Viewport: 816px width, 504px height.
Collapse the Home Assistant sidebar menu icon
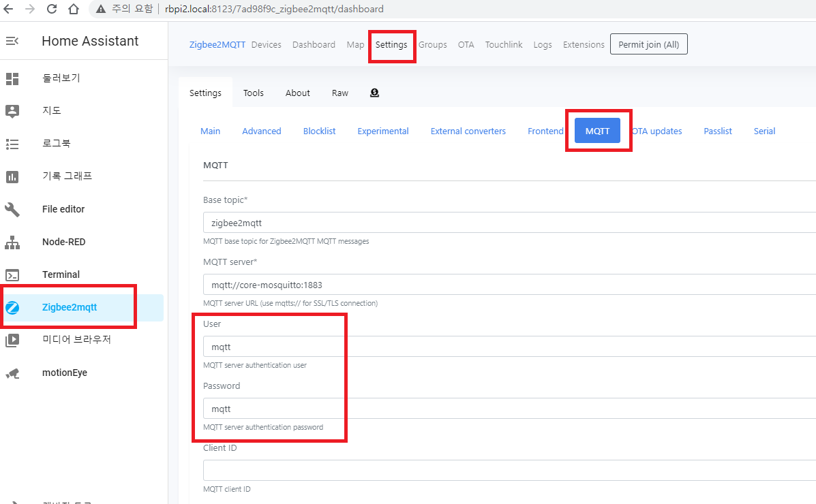click(x=12, y=41)
